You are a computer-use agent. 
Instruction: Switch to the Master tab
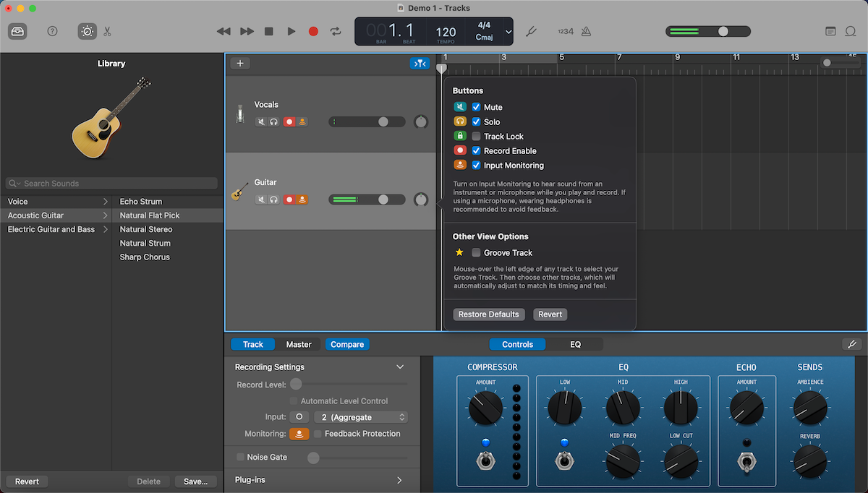pyautogui.click(x=299, y=344)
